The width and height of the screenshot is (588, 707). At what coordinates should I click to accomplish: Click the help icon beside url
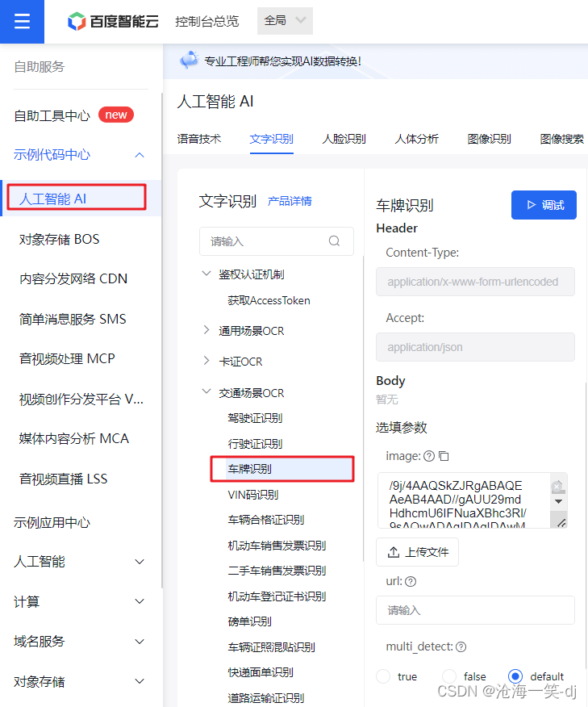coord(411,582)
